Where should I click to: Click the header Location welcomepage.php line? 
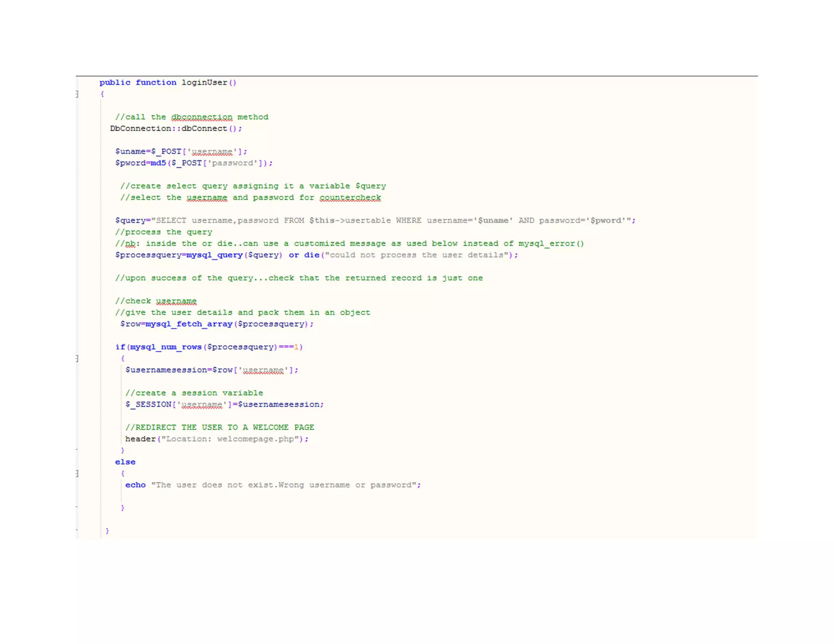pos(217,439)
